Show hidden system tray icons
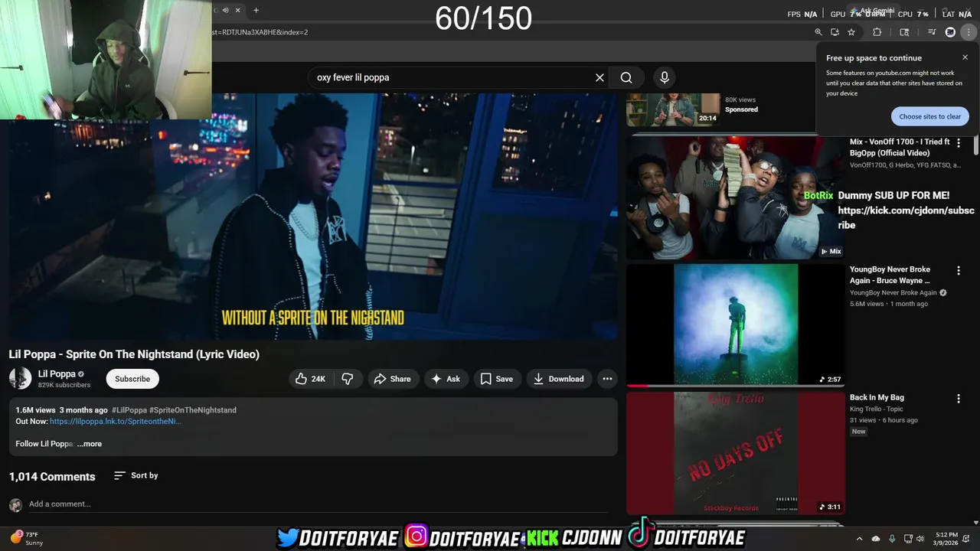This screenshot has width=980, height=551. [859, 539]
